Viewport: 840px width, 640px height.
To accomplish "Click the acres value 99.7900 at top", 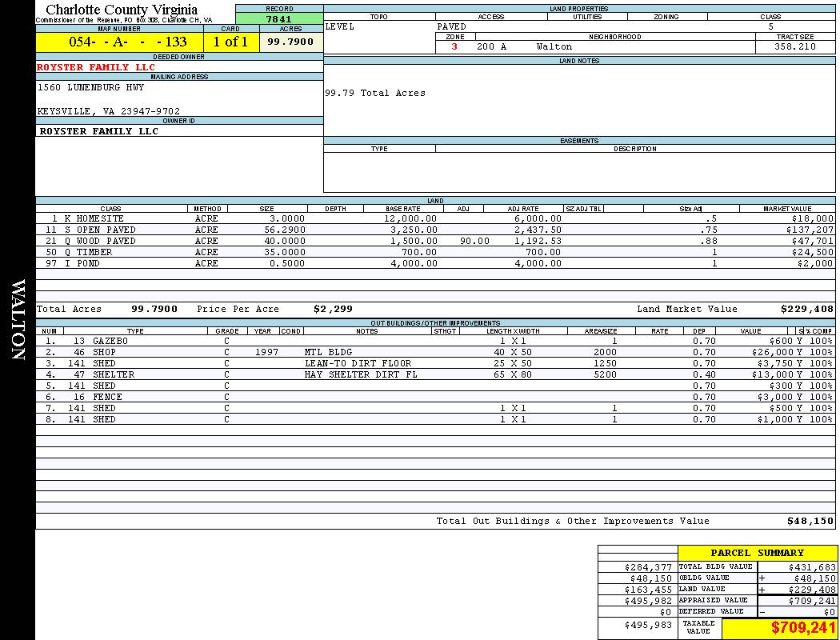I will [x=290, y=42].
